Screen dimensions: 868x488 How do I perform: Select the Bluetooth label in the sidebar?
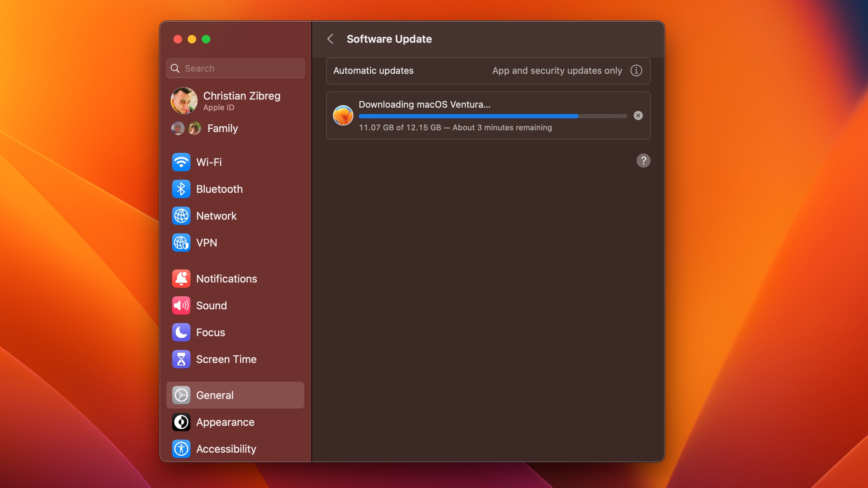(219, 189)
